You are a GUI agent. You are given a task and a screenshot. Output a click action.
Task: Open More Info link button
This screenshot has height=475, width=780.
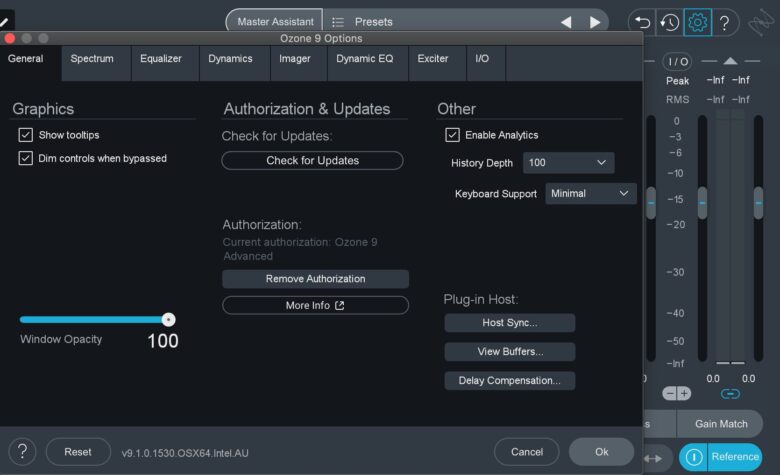(x=315, y=305)
